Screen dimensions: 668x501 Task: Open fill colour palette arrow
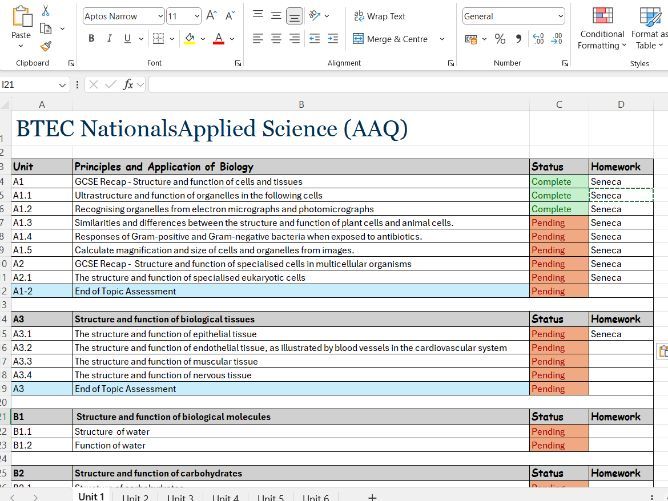(203, 39)
